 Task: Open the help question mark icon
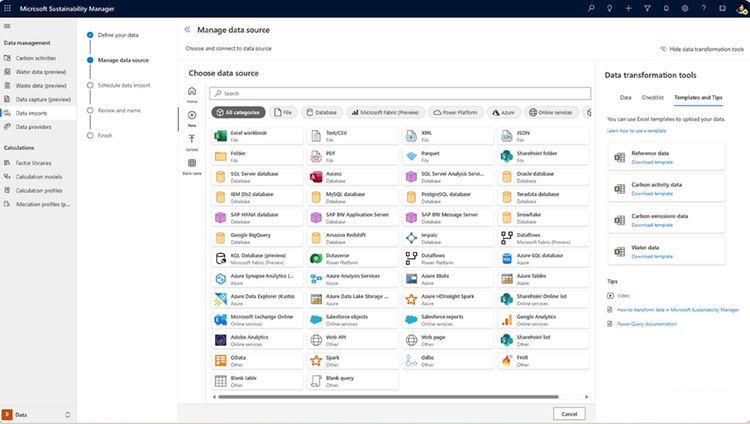pyautogui.click(x=704, y=8)
